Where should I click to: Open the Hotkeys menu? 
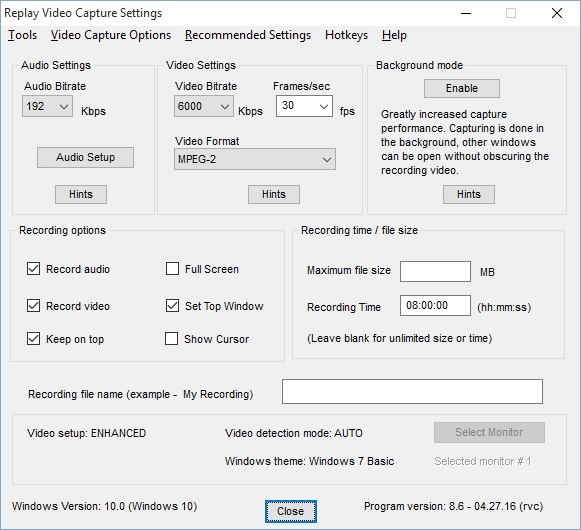(346, 35)
